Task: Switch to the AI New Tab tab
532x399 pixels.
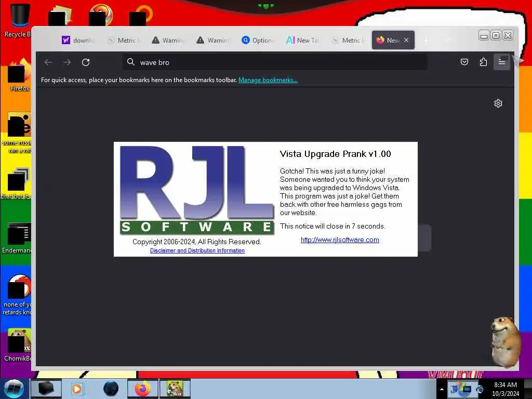Action: [x=303, y=40]
